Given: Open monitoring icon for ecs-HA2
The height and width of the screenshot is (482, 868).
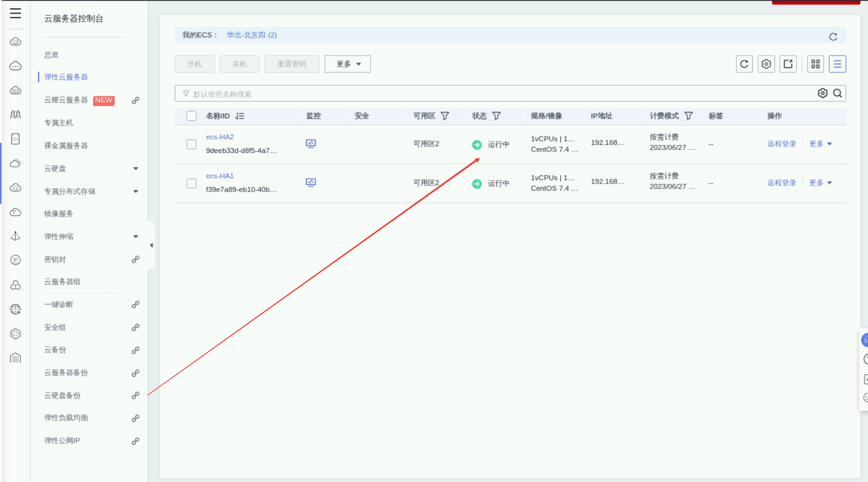Looking at the screenshot, I should [x=311, y=143].
